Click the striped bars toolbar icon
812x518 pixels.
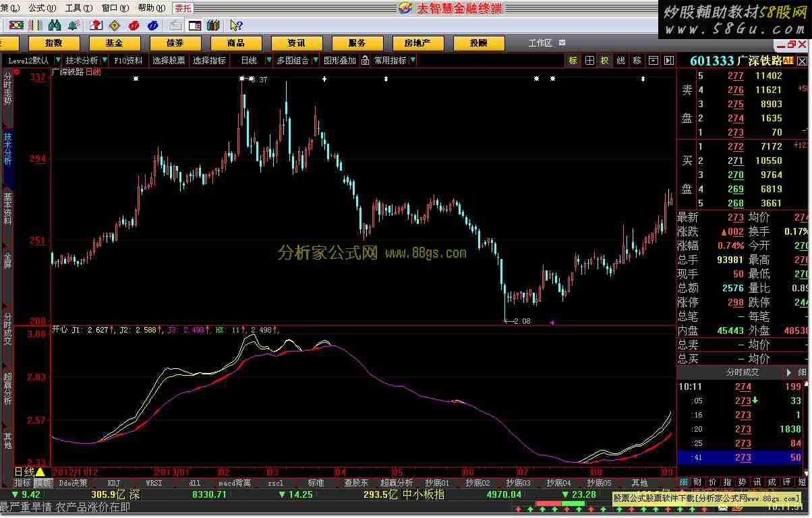(x=35, y=25)
